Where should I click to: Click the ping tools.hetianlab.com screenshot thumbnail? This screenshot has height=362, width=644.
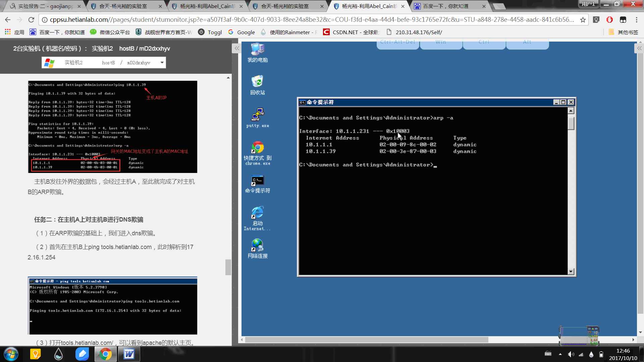click(113, 305)
